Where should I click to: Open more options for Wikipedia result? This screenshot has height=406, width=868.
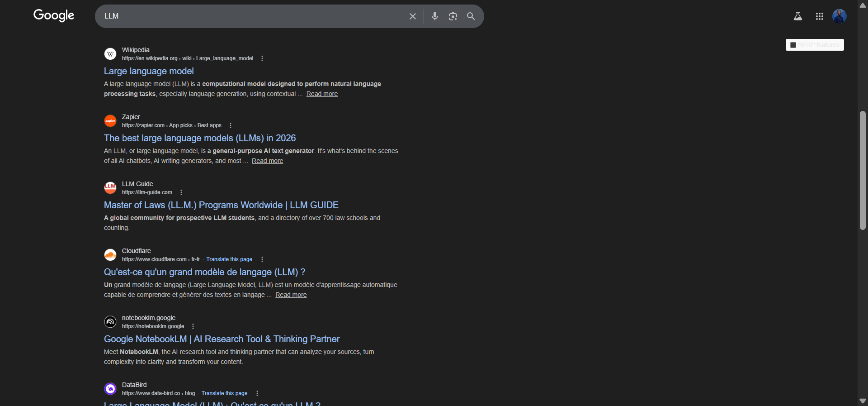point(262,58)
